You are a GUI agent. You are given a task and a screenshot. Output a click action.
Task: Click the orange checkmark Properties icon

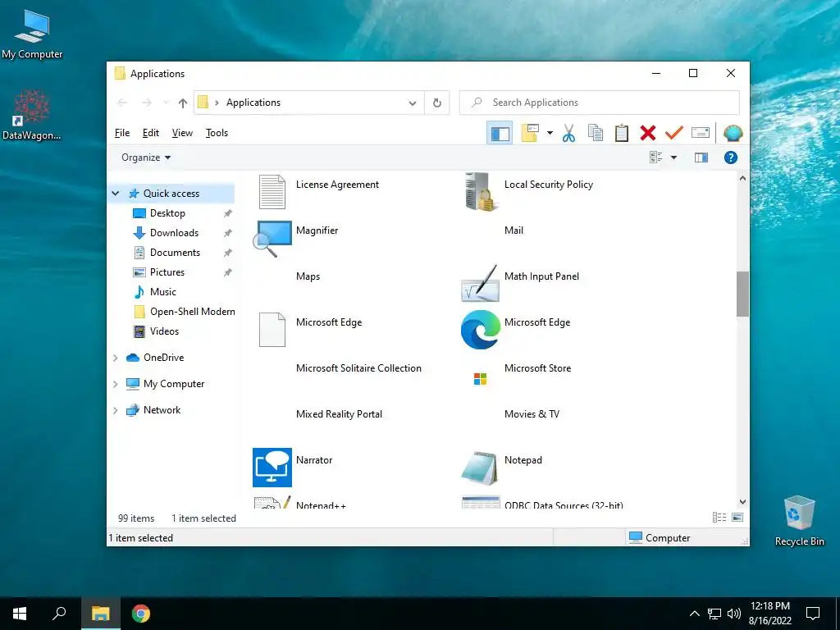[x=674, y=132]
